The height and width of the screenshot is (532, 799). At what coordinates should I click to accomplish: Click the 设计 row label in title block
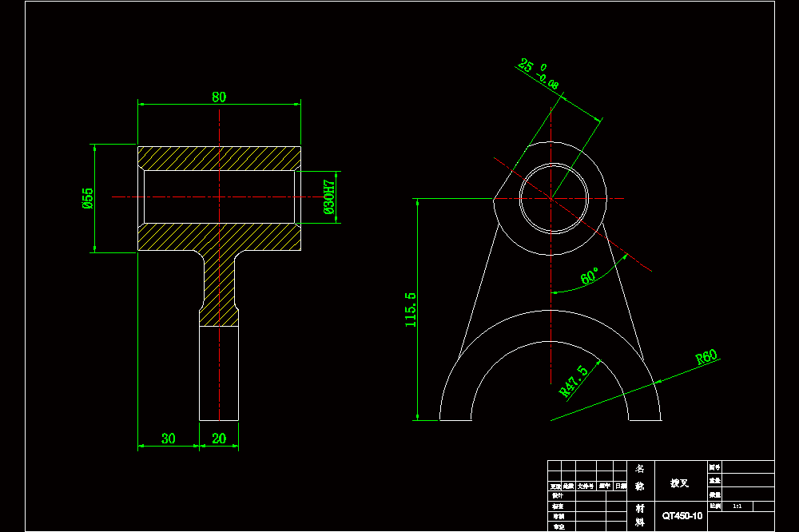click(x=558, y=495)
